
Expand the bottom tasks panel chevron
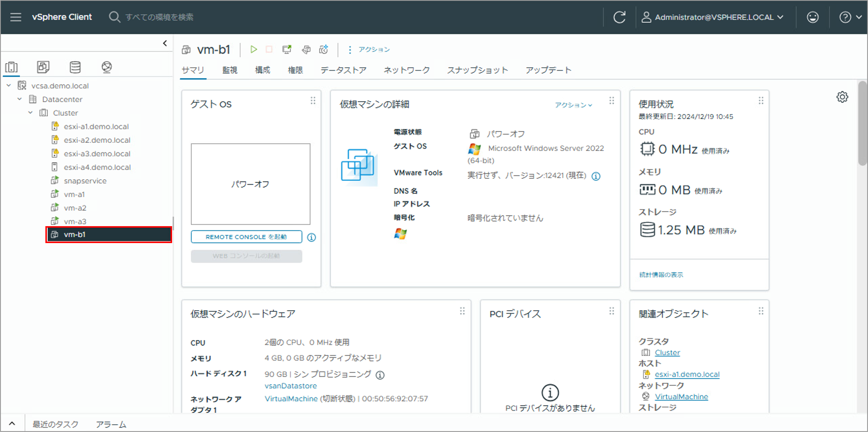point(12,424)
